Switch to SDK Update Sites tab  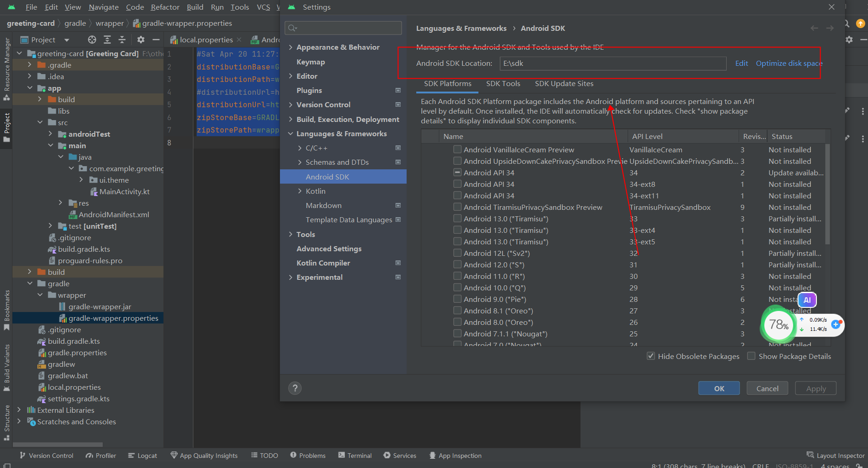(x=564, y=84)
